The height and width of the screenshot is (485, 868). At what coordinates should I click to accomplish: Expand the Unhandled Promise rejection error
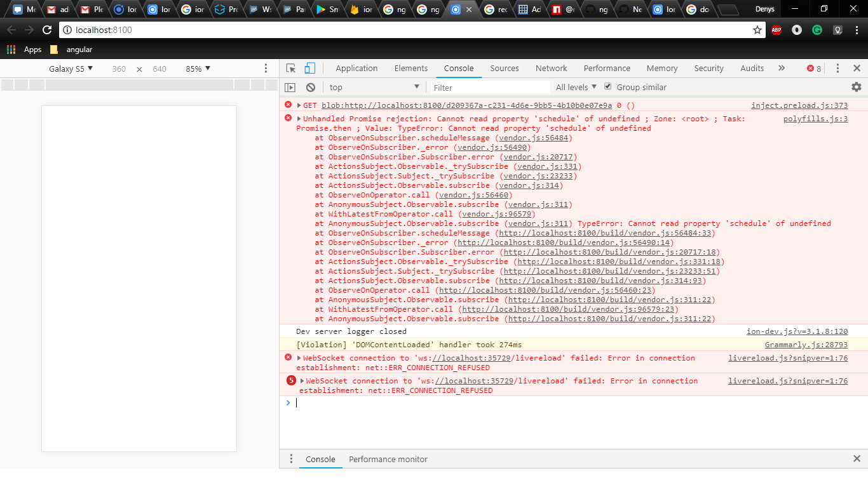pos(299,118)
